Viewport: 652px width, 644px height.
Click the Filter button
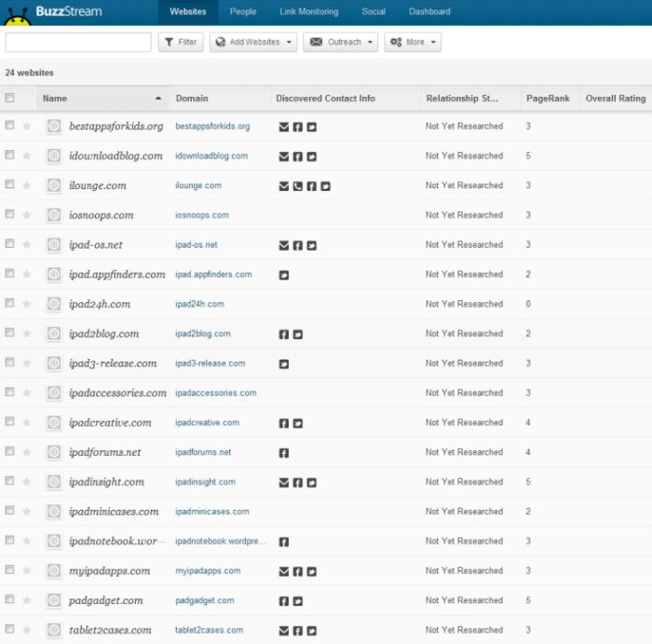coord(181,42)
